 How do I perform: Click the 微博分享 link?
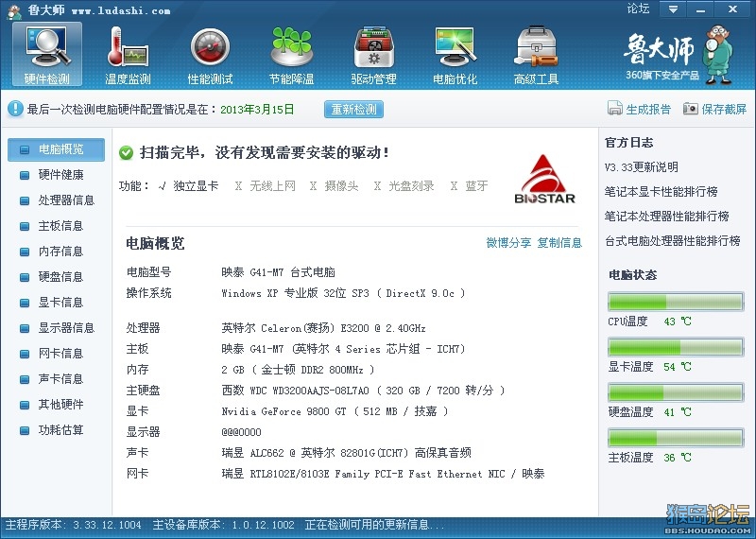[x=508, y=243]
